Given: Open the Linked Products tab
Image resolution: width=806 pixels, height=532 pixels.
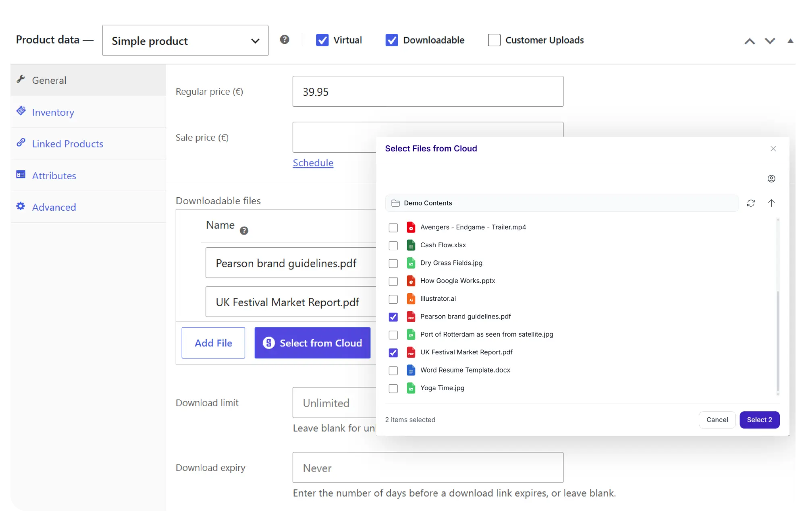Looking at the screenshot, I should click(x=88, y=144).
